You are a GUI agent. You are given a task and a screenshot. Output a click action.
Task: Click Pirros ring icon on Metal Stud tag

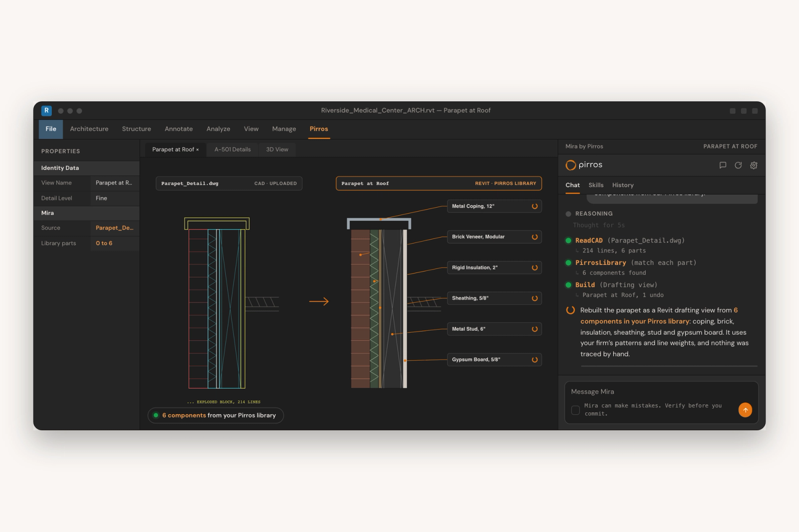click(534, 329)
